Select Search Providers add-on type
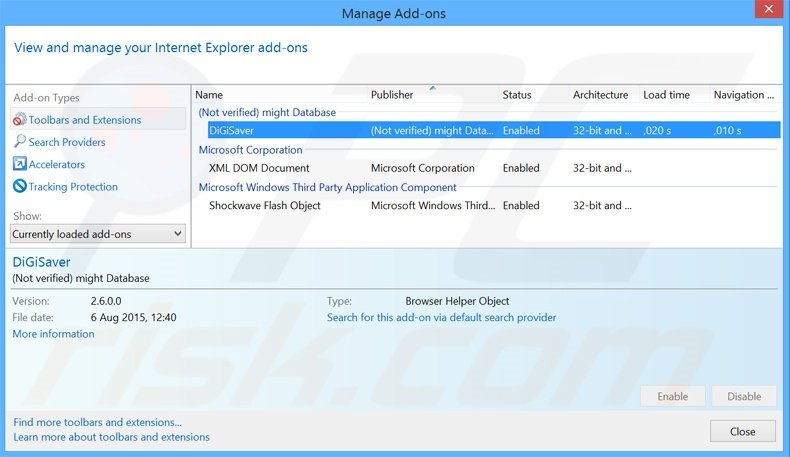The width and height of the screenshot is (790, 457). point(67,142)
